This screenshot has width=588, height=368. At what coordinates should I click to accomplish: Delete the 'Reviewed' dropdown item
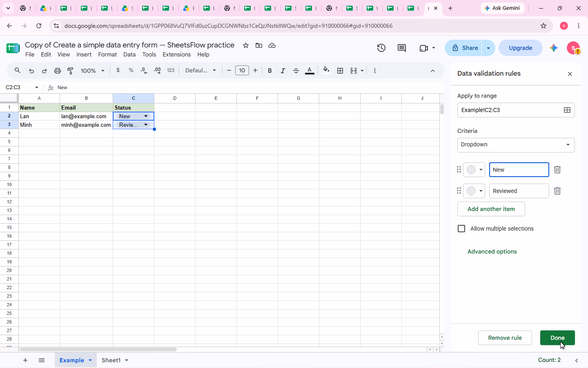pos(557,191)
